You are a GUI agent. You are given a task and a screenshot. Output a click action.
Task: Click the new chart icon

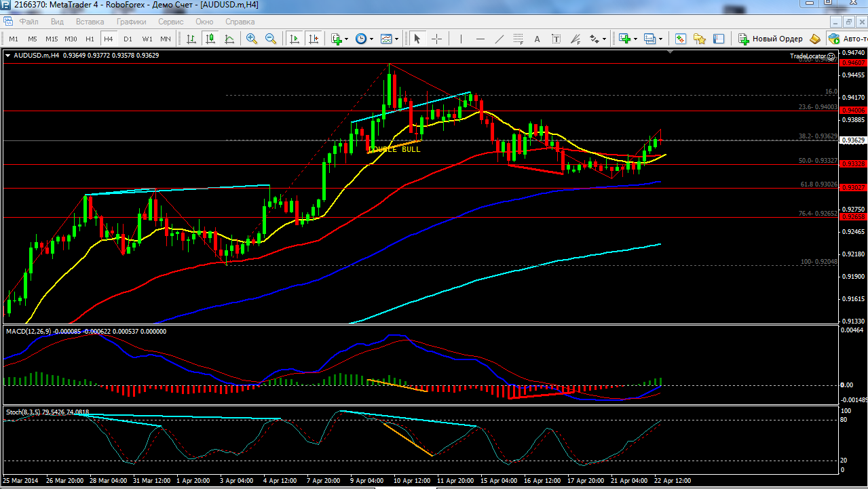coord(624,39)
